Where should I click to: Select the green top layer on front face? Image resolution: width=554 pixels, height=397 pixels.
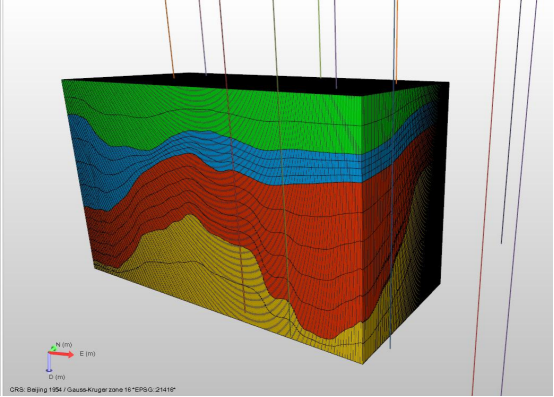tap(212, 113)
